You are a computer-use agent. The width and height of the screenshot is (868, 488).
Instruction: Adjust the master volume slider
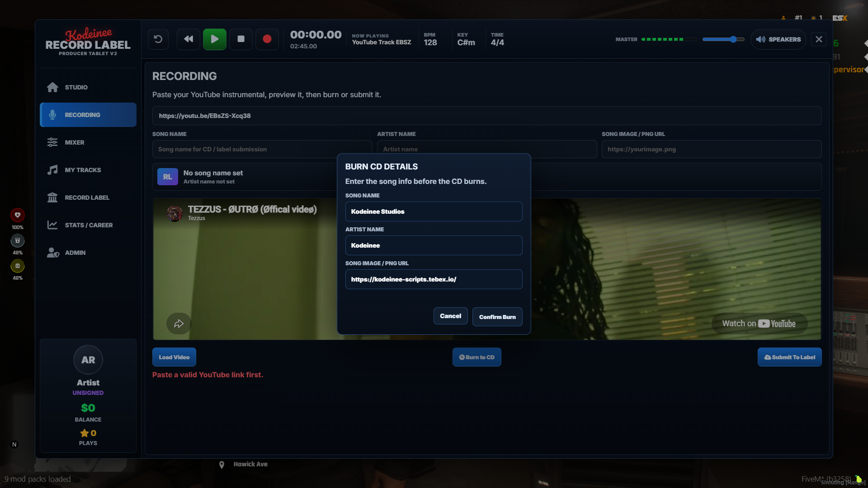point(723,39)
